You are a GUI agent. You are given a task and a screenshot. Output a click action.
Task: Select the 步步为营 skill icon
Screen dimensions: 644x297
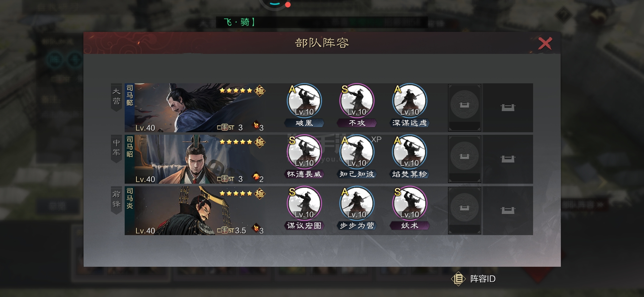[357, 204]
